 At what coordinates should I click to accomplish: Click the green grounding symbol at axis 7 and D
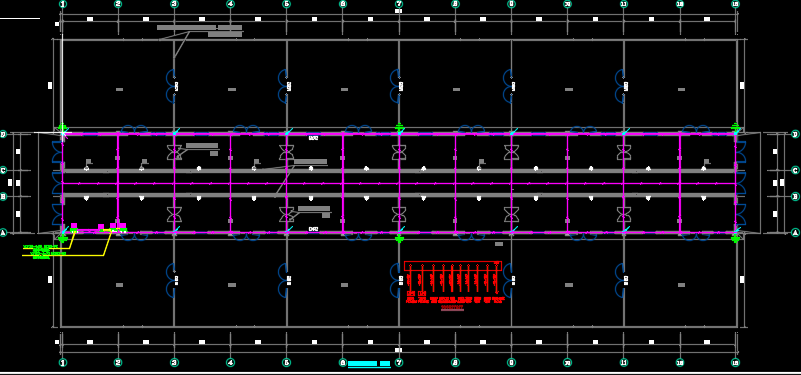click(x=399, y=126)
